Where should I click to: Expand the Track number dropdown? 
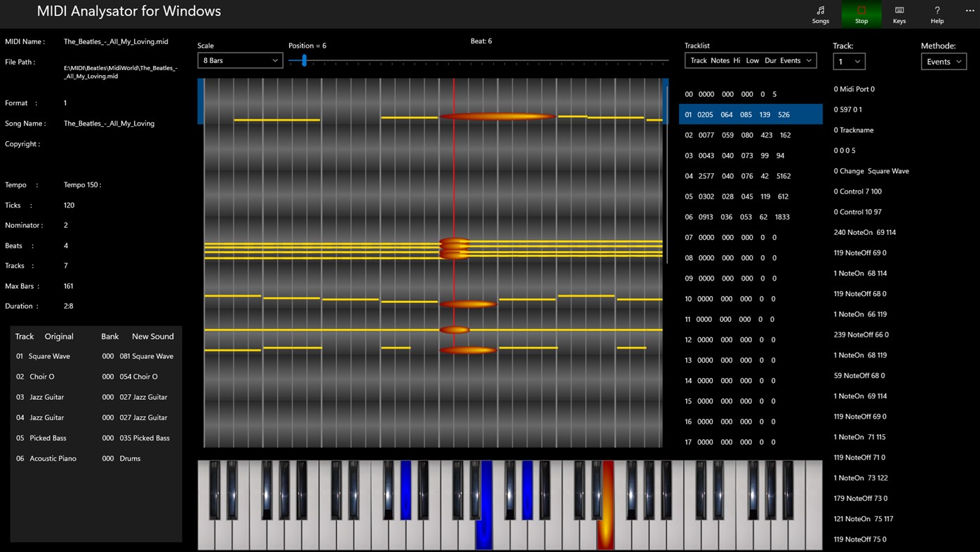coord(849,61)
